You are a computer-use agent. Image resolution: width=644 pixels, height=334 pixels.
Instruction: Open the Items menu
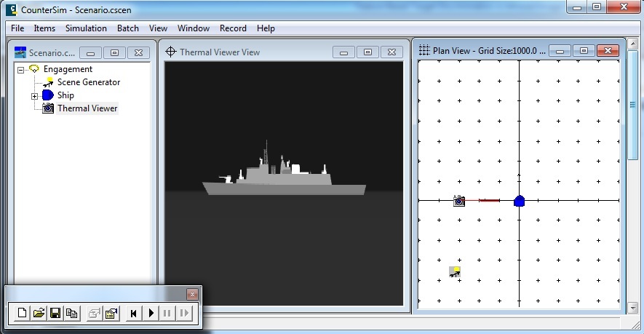tap(44, 28)
